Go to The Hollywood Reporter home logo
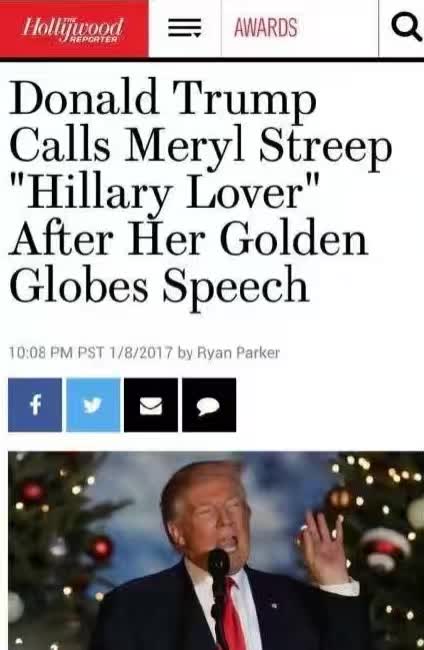Screen dimensions: 424x650 coord(74,28)
